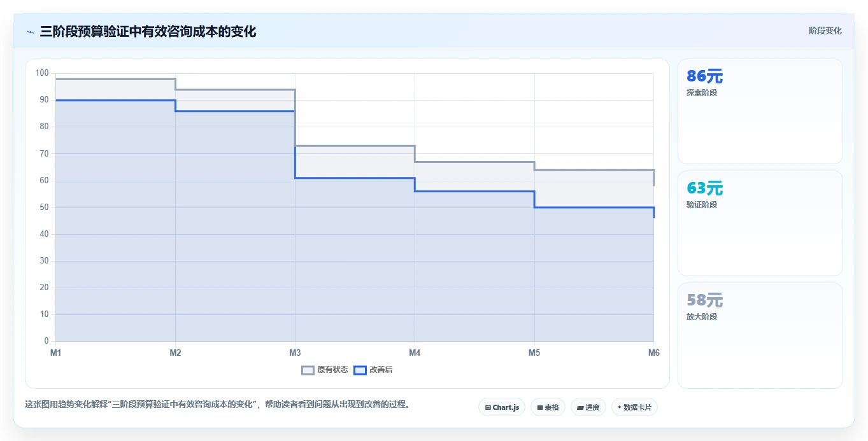The image size is (868, 441).
Task: Click the 改善后 blue legend swatch
Action: [x=360, y=370]
